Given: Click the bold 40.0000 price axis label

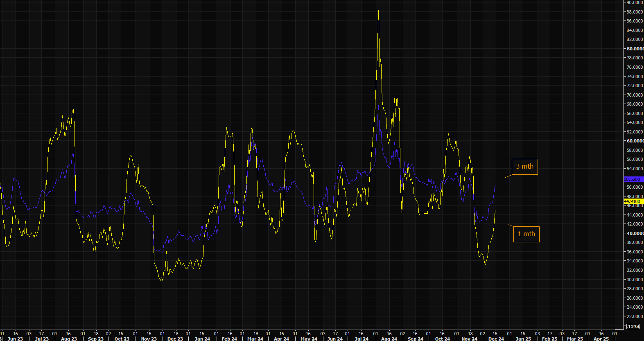Looking at the screenshot, I should 635,233.
